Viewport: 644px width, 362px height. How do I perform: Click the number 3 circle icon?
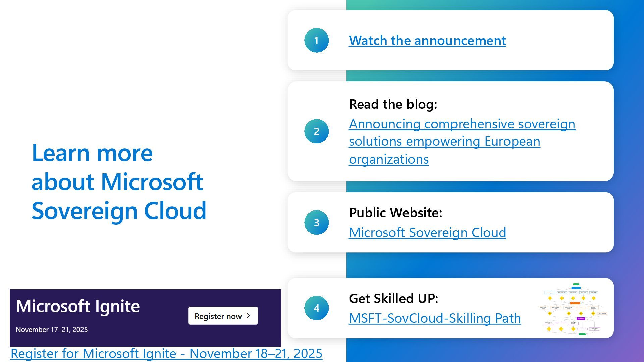(316, 223)
